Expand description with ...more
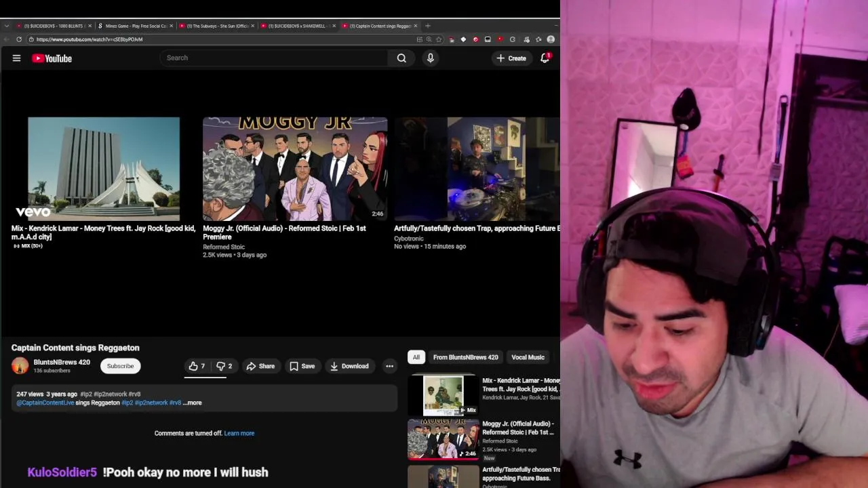868x488 pixels. pyautogui.click(x=193, y=403)
